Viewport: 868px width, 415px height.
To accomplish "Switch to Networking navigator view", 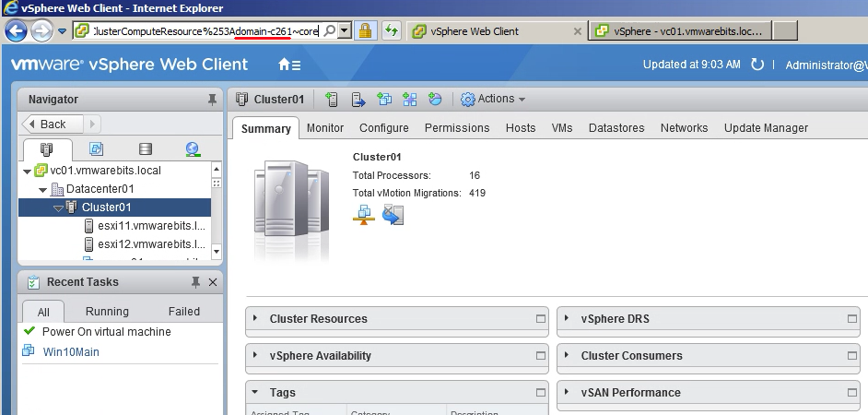I will (x=193, y=149).
